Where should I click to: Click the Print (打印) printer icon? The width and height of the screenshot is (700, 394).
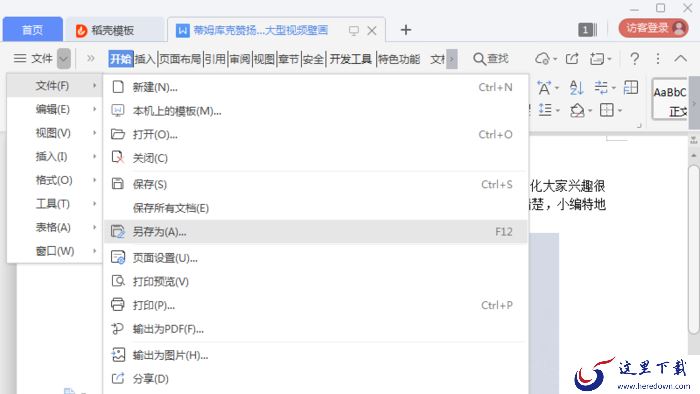(x=117, y=304)
